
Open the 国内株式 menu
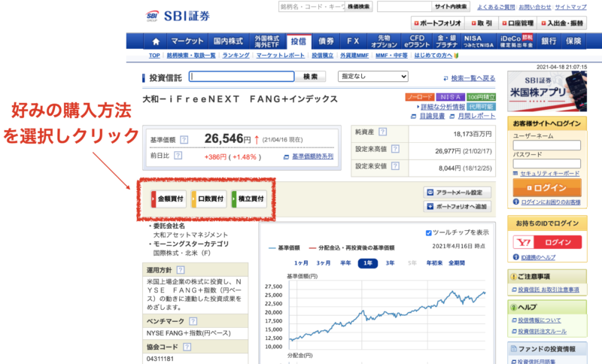tap(228, 41)
